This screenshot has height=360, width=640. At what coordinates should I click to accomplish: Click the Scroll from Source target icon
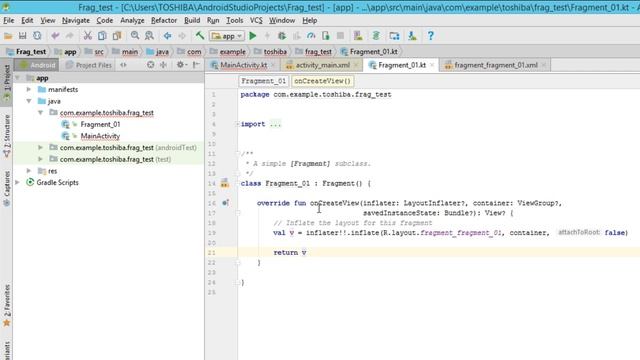point(151,65)
